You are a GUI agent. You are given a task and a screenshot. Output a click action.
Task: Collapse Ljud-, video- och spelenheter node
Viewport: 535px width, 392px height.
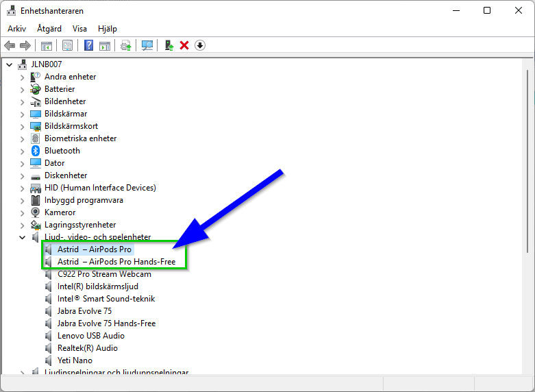point(23,237)
